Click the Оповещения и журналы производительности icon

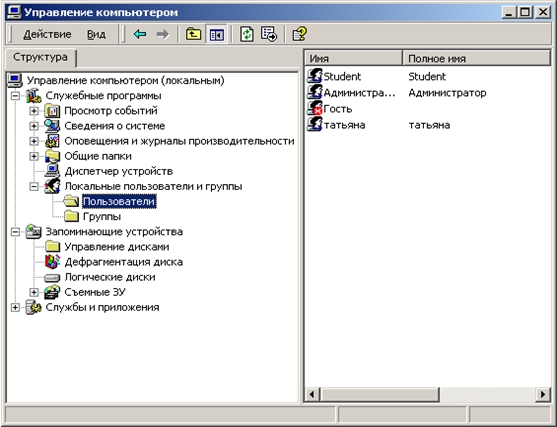tap(52, 141)
